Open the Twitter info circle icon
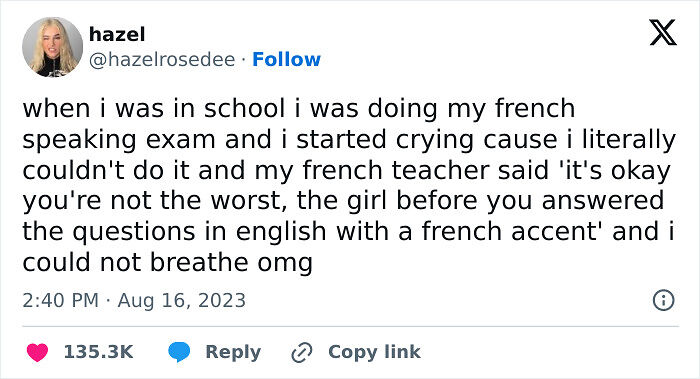The image size is (700, 379). 663,300
